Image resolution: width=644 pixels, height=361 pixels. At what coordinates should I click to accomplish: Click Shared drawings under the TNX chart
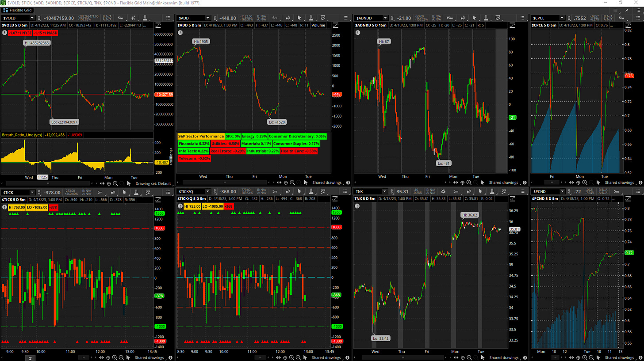(503, 357)
